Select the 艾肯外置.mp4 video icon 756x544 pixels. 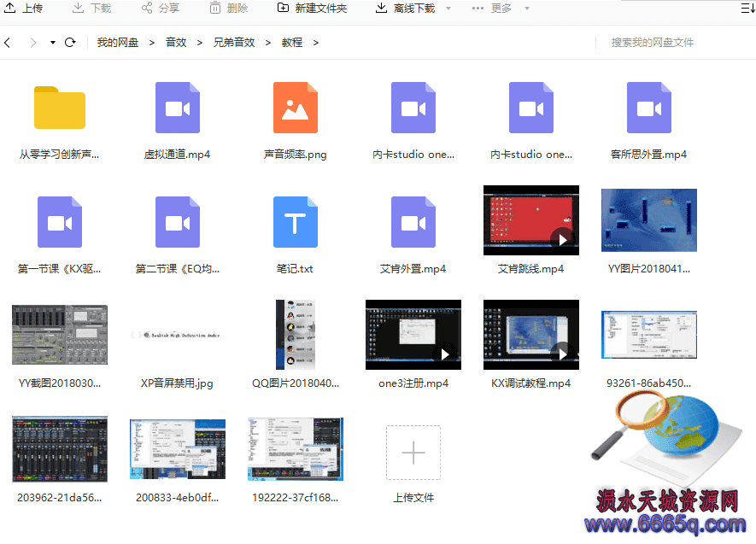pyautogui.click(x=413, y=222)
